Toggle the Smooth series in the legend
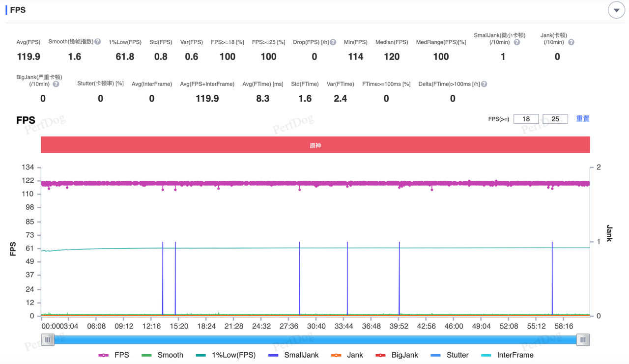 point(162,355)
